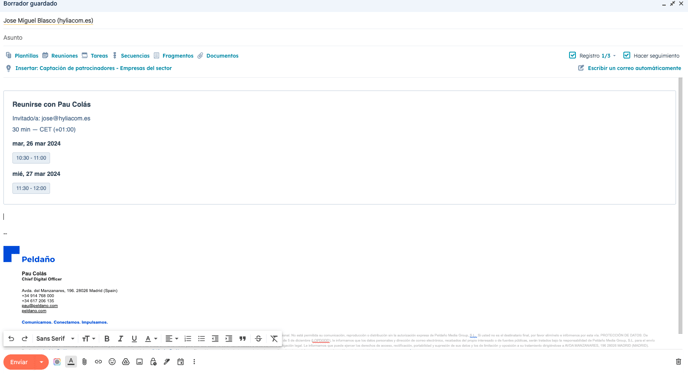
Task: Attach a file with the paperclip
Action: point(85,362)
